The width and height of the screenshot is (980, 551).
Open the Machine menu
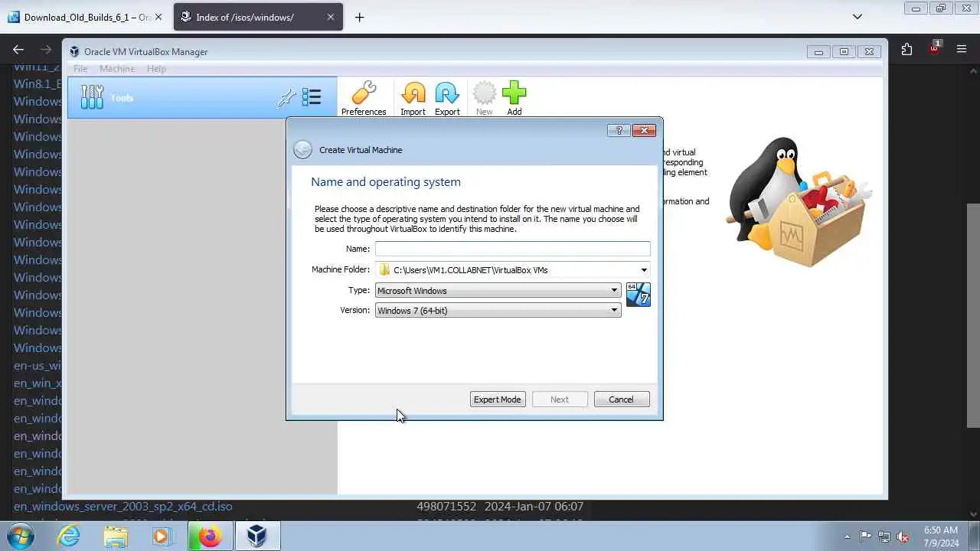[x=117, y=69]
